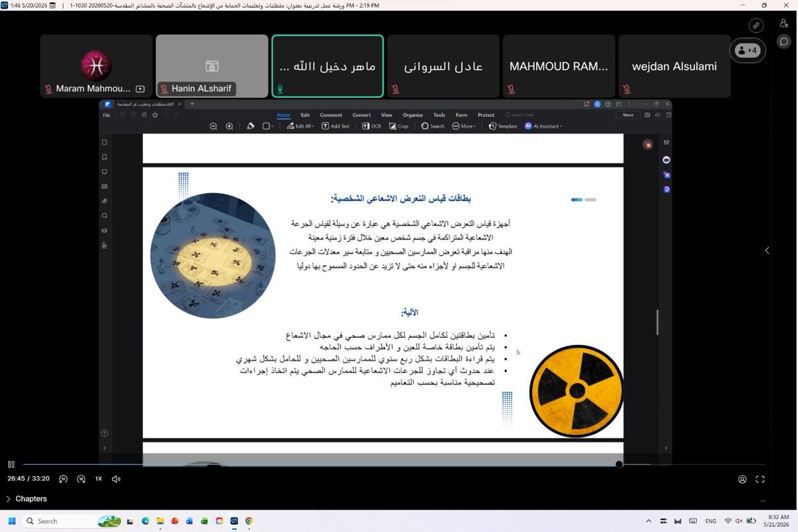
Task: Click the person icon beside fullscreen
Action: pyautogui.click(x=742, y=479)
